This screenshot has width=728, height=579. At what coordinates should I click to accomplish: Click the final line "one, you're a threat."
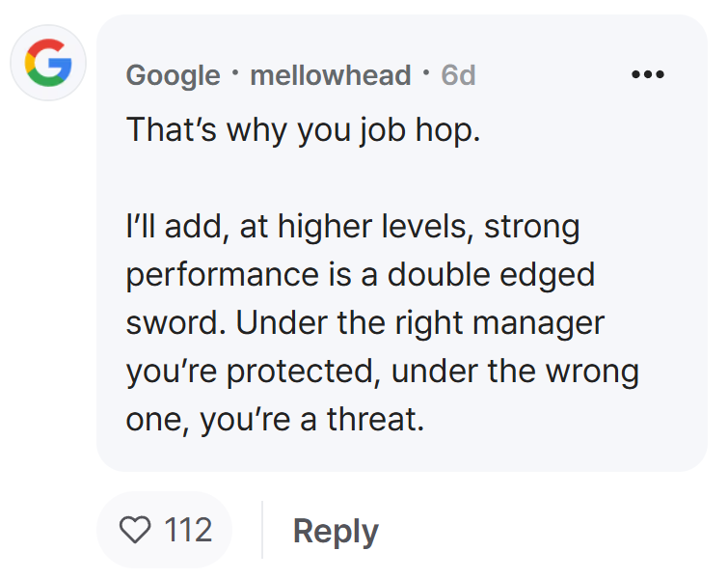[275, 419]
